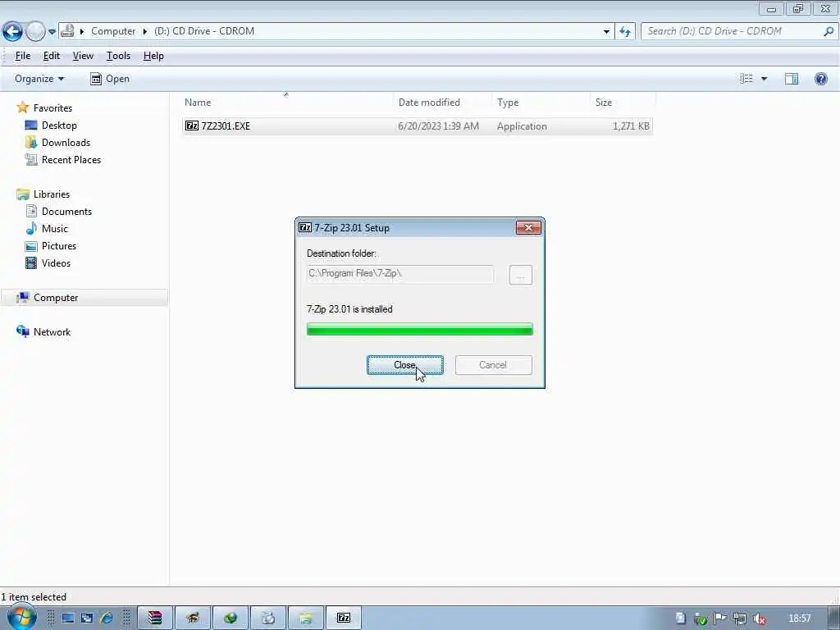Sort by the Date modified column
This screenshot has width=840, height=630.
click(429, 103)
